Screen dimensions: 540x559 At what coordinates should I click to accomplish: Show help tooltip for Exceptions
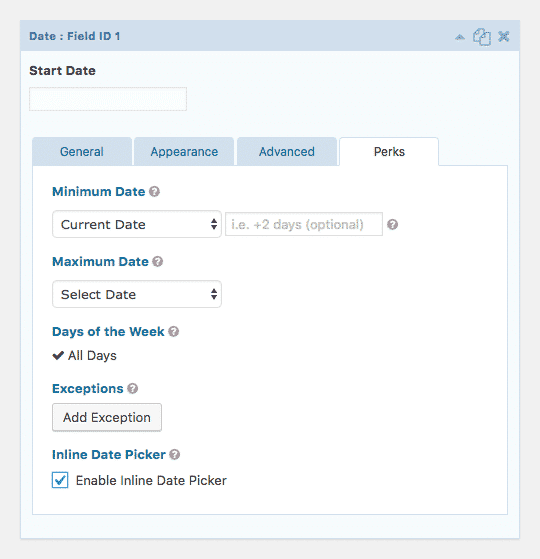133,389
